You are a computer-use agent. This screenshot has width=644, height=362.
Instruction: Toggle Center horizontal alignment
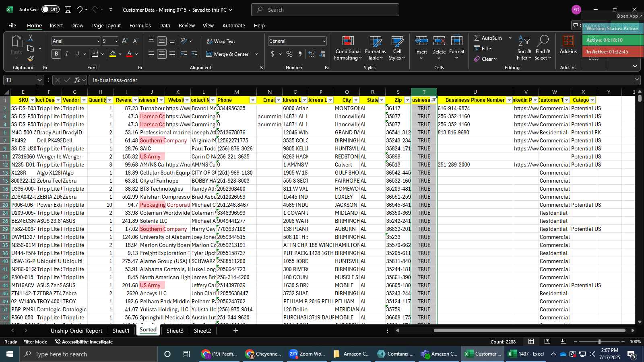click(162, 54)
